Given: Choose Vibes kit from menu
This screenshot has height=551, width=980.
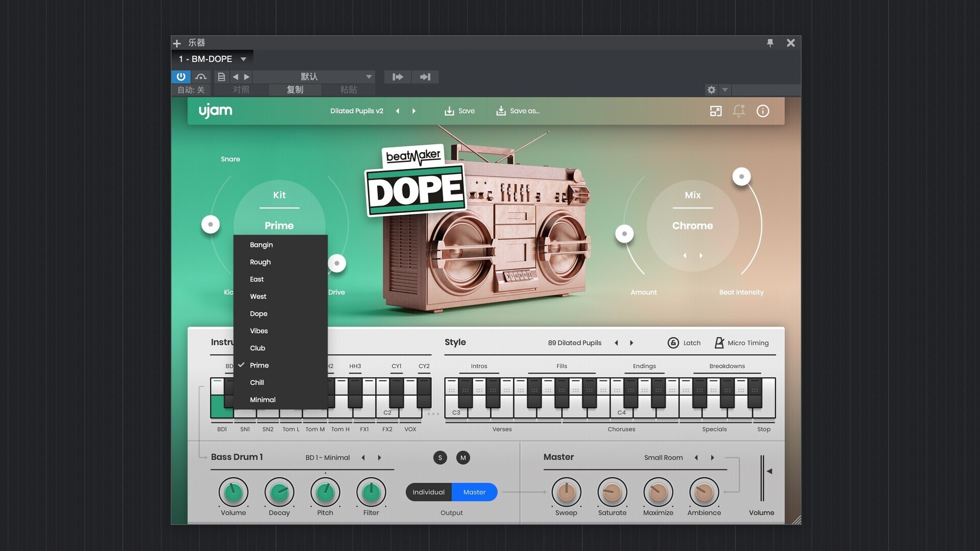Looking at the screenshot, I should point(280,331).
